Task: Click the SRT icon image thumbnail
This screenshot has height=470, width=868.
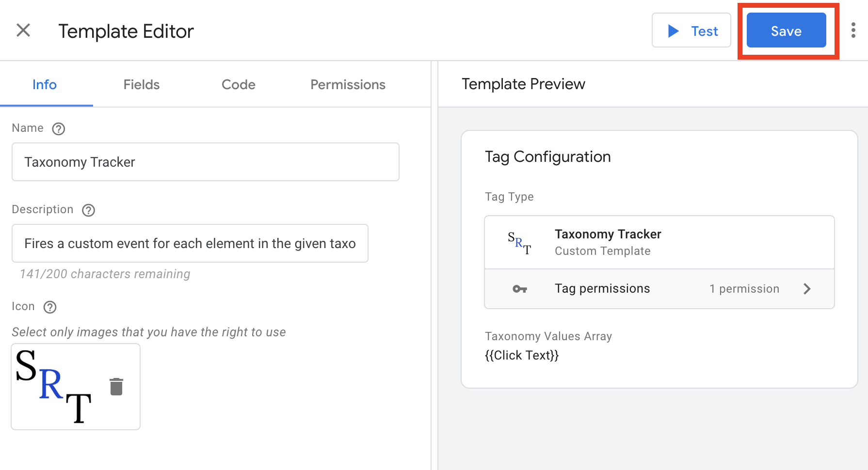Action: [x=53, y=387]
